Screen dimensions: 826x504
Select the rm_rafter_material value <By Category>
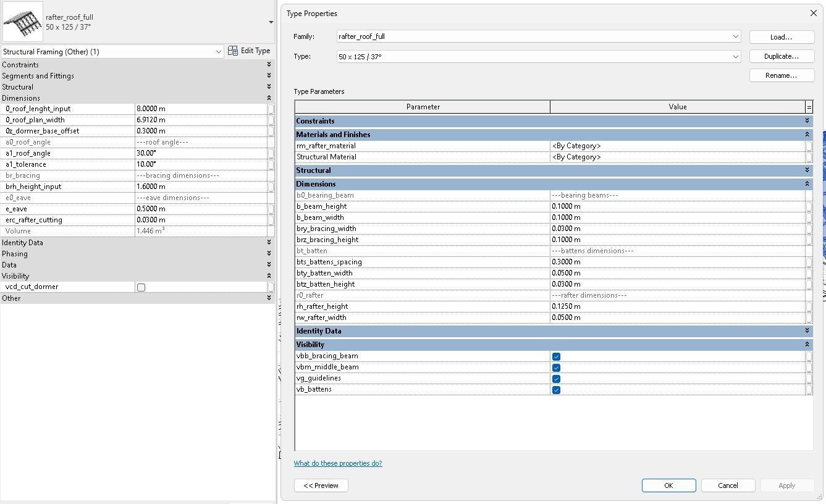pos(677,146)
